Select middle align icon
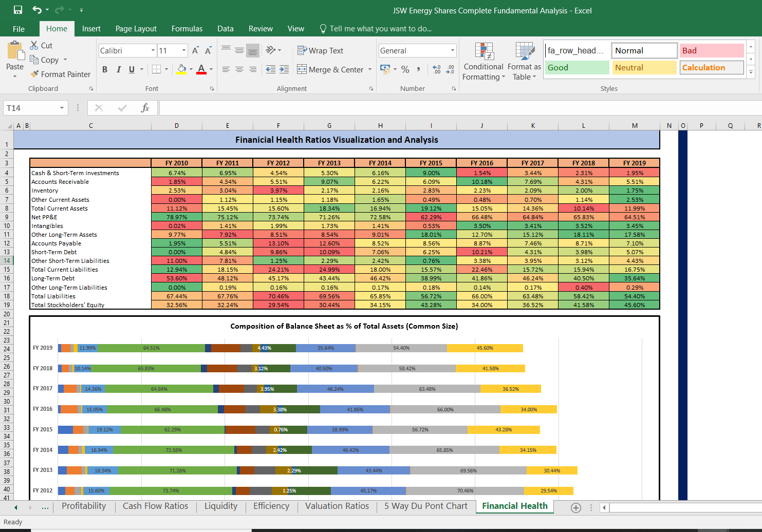This screenshot has width=762, height=532. point(239,50)
